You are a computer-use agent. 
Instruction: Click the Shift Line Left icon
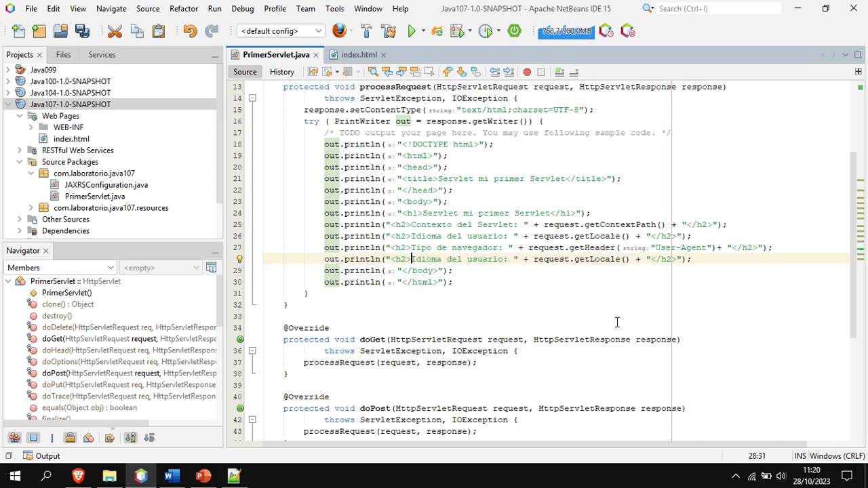point(494,72)
